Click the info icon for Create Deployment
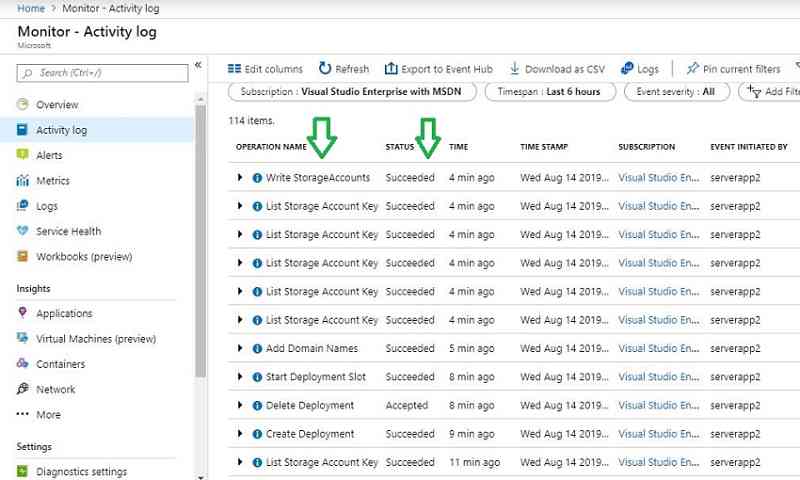Viewport: 800px width, 480px height. click(x=257, y=434)
